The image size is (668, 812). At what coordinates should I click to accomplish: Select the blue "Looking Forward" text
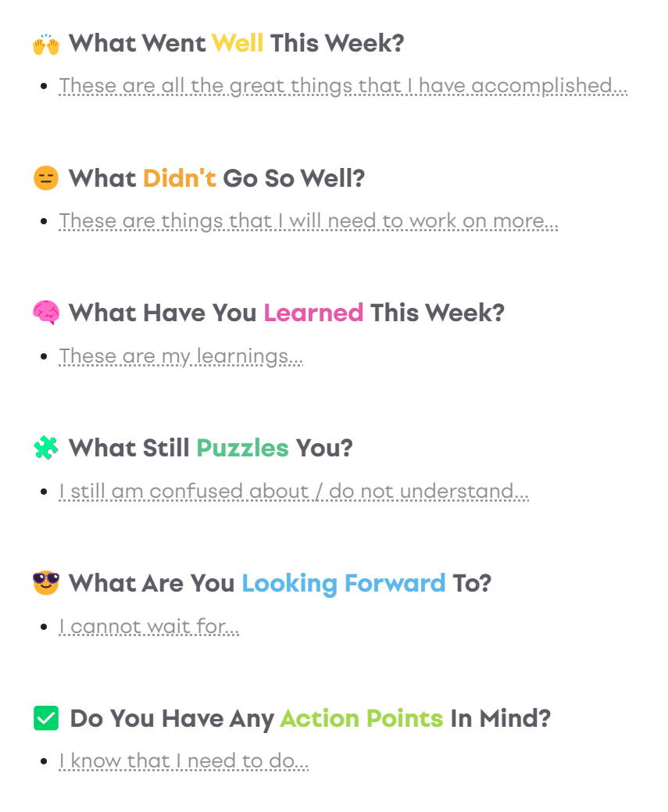(x=343, y=583)
